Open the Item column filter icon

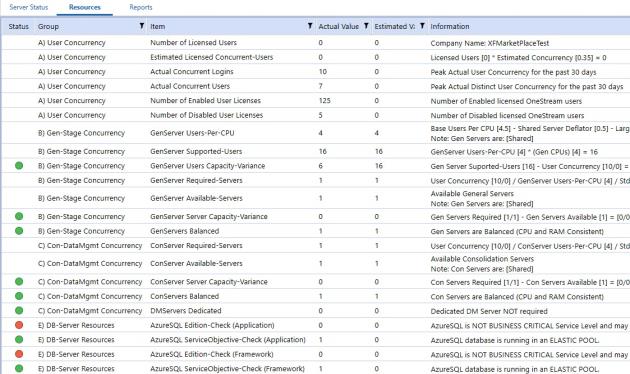tap(310, 26)
